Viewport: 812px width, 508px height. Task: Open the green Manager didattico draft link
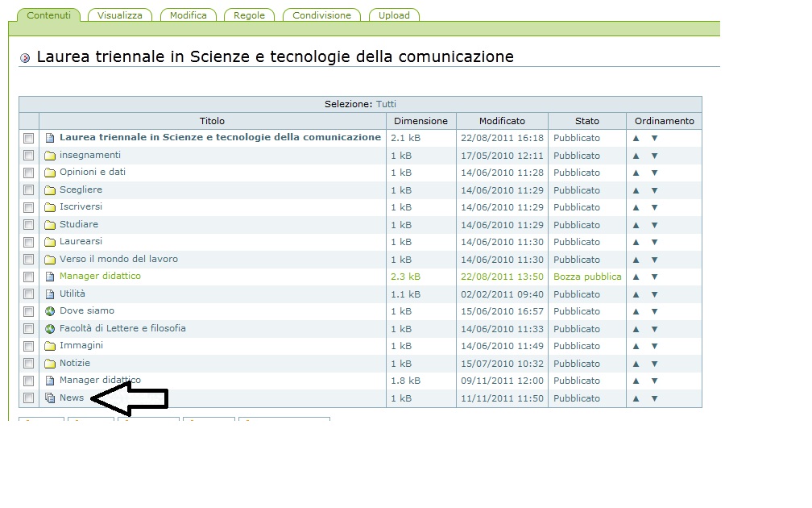click(x=100, y=277)
